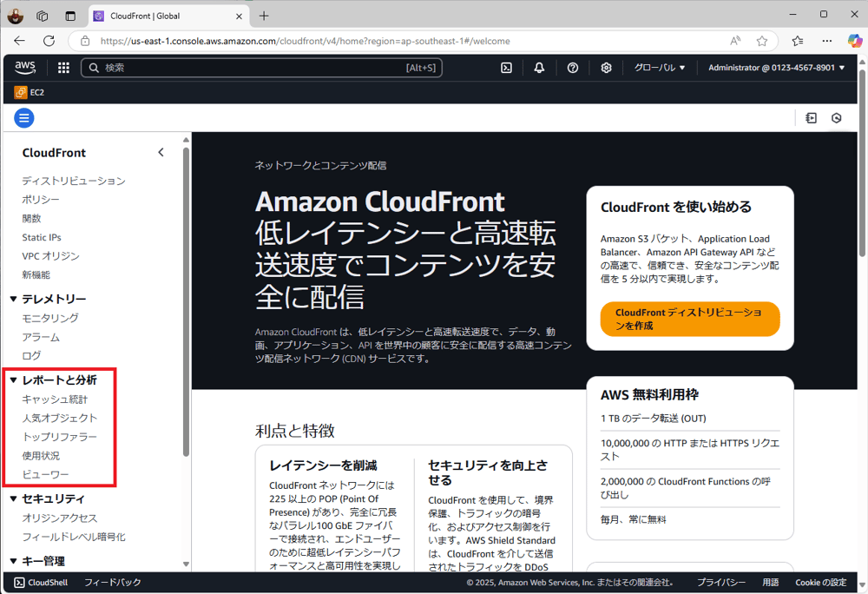Screen dimensions: 868x594
Task: Open 関数 in the sidebar
Action: [x=31, y=218]
